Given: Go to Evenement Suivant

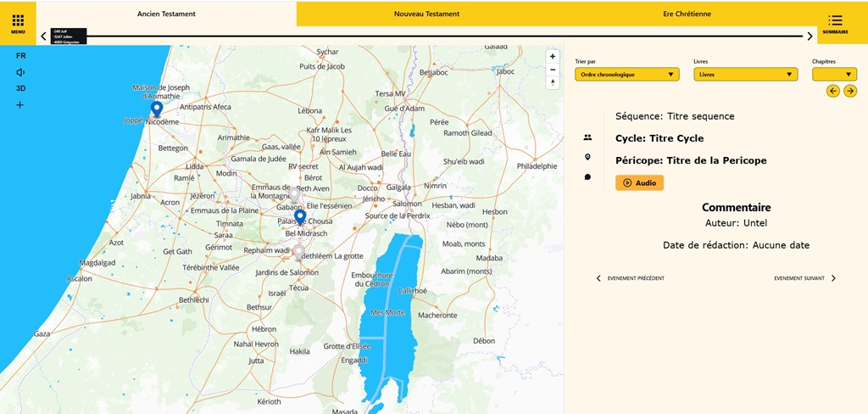Looking at the screenshot, I should [x=804, y=278].
